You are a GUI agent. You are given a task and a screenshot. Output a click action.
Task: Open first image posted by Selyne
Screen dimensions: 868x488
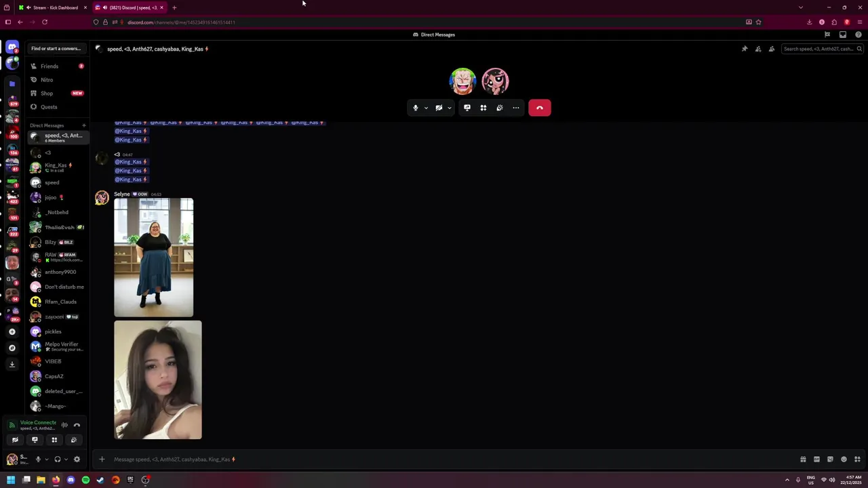[x=154, y=258]
